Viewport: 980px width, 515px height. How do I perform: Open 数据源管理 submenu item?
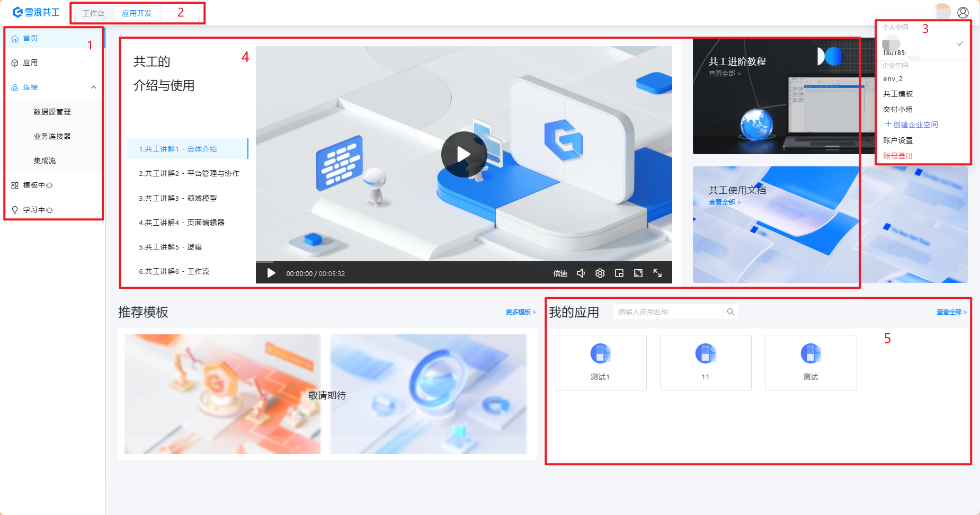pos(53,112)
